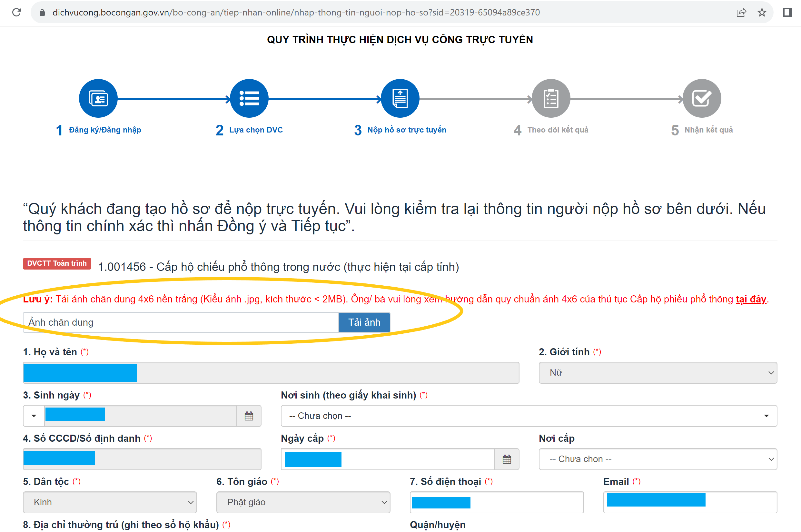Open the Nơi cấp dropdown
The width and height of the screenshot is (801, 532).
[x=658, y=459]
